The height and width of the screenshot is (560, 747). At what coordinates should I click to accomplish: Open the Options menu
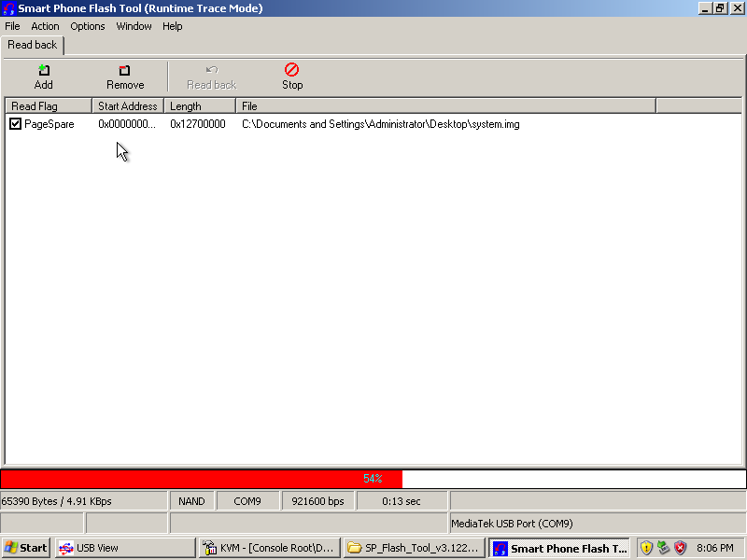click(87, 26)
